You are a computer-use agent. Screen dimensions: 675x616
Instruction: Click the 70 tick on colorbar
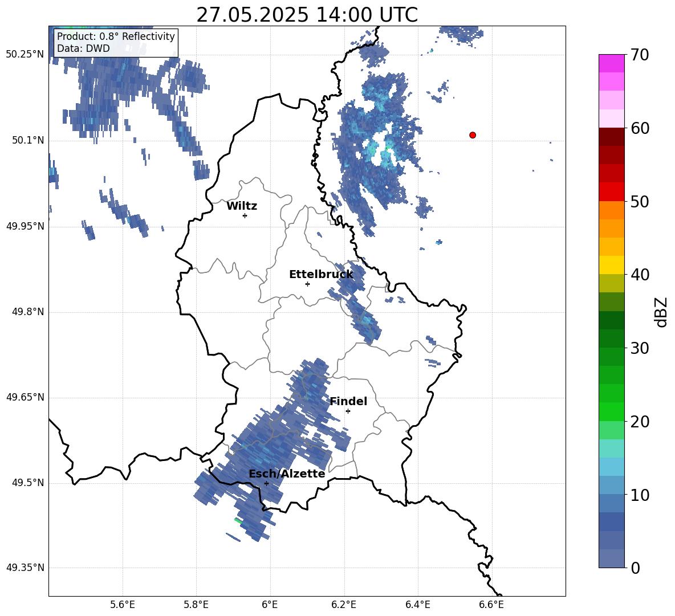[x=640, y=55]
